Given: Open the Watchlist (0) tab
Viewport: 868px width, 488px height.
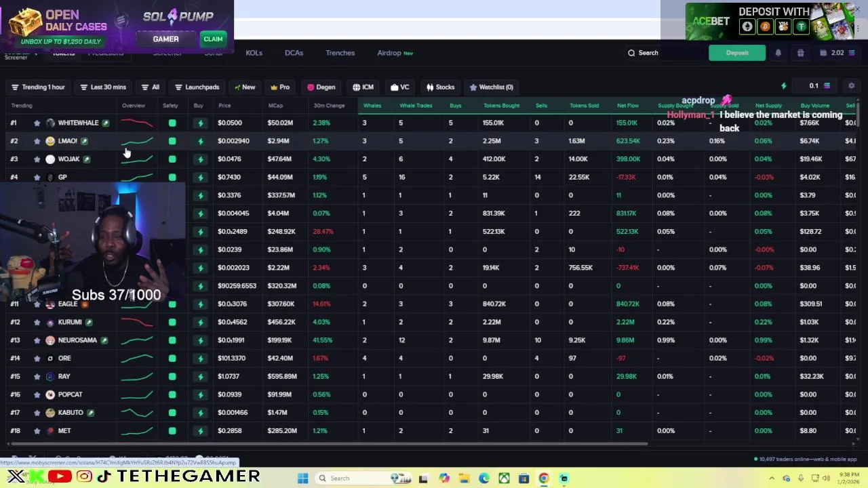Looking at the screenshot, I should [492, 87].
